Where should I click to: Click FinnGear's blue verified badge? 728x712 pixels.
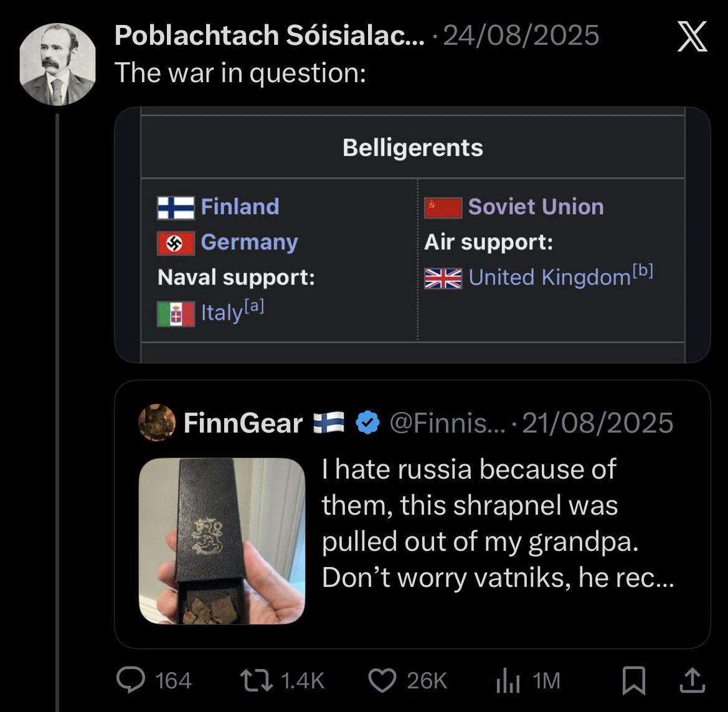368,423
